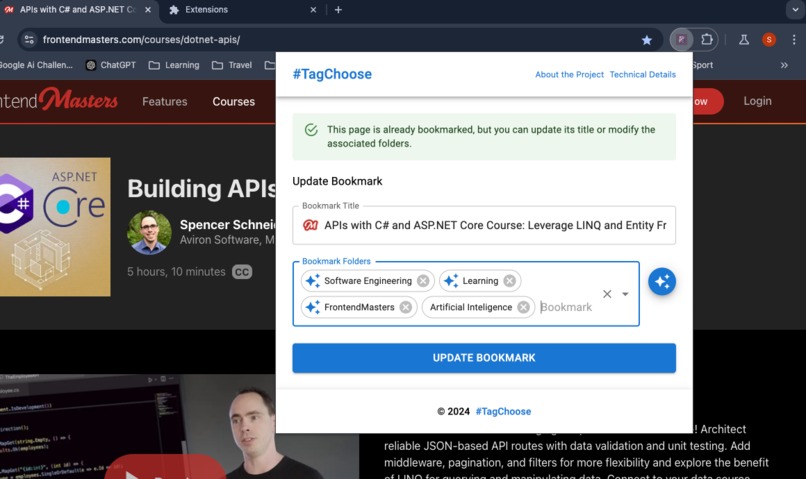
Task: Open a new browser tab
Action: [x=338, y=10]
